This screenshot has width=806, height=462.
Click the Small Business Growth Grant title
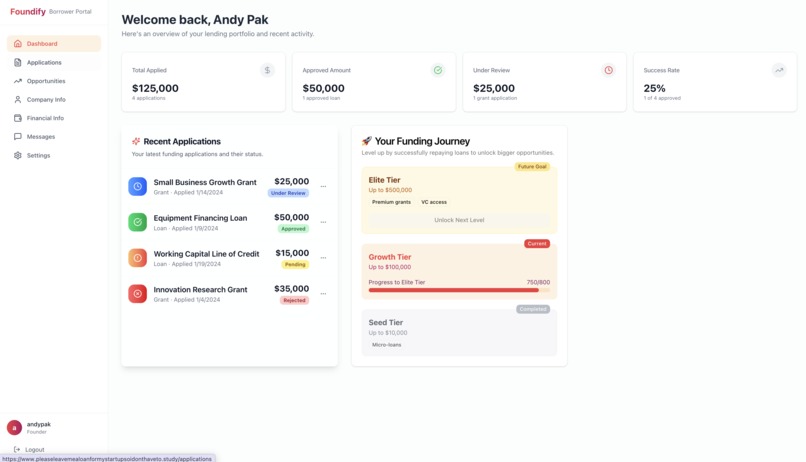tap(205, 182)
